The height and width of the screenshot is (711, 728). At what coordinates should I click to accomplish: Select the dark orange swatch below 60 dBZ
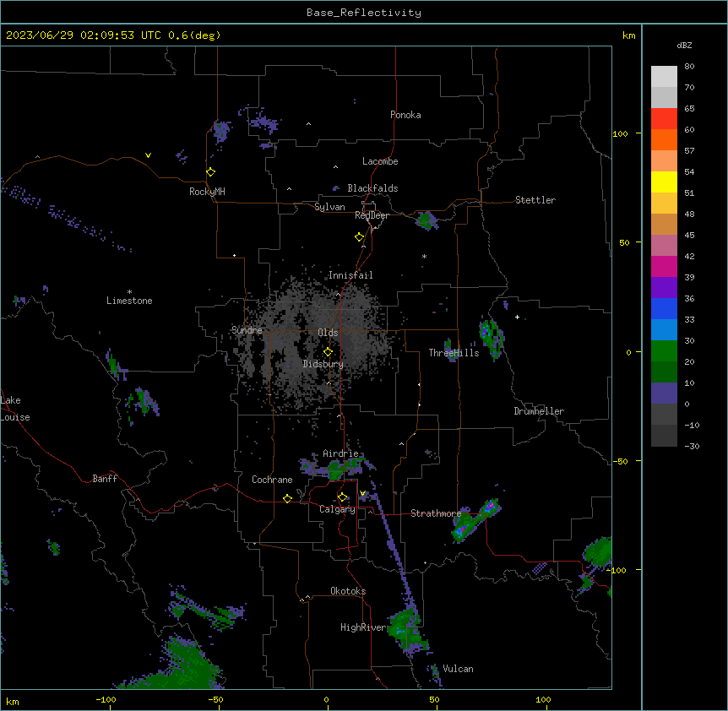[x=664, y=139]
